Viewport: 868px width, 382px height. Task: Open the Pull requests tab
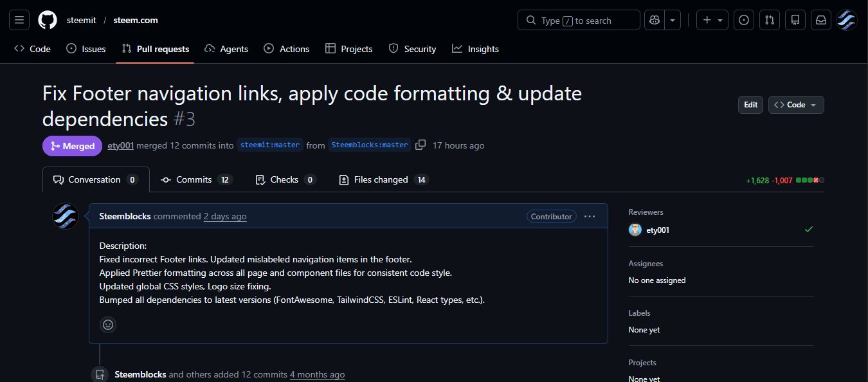point(155,49)
